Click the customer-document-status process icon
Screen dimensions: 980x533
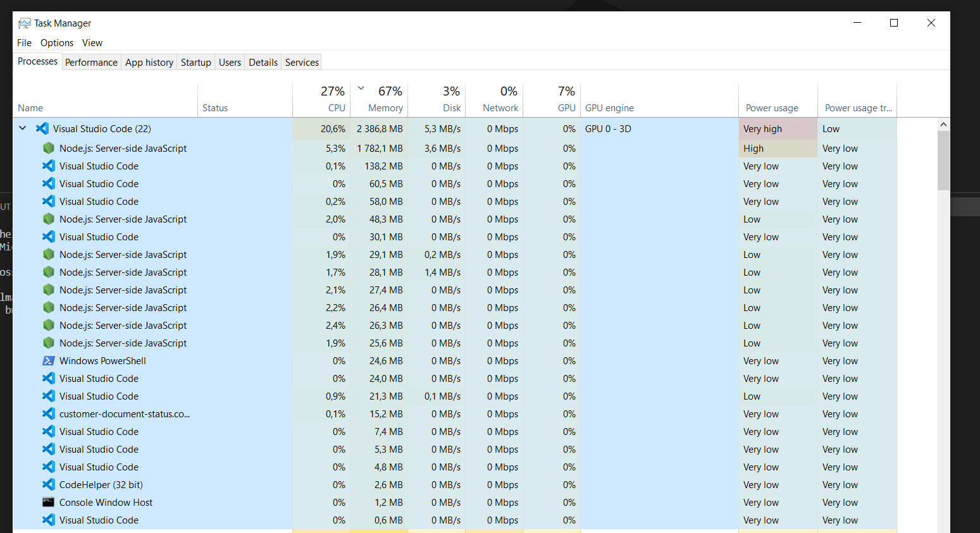[49, 414]
